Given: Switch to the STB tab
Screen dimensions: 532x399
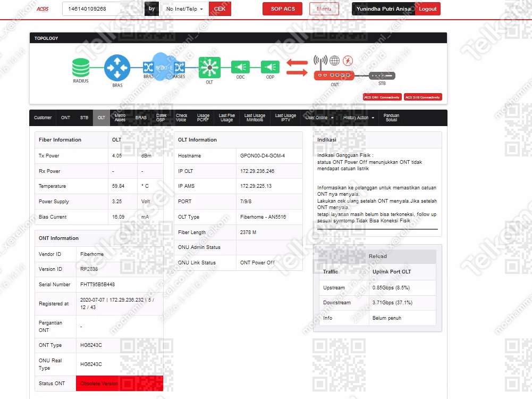Looking at the screenshot, I should click(x=84, y=118).
